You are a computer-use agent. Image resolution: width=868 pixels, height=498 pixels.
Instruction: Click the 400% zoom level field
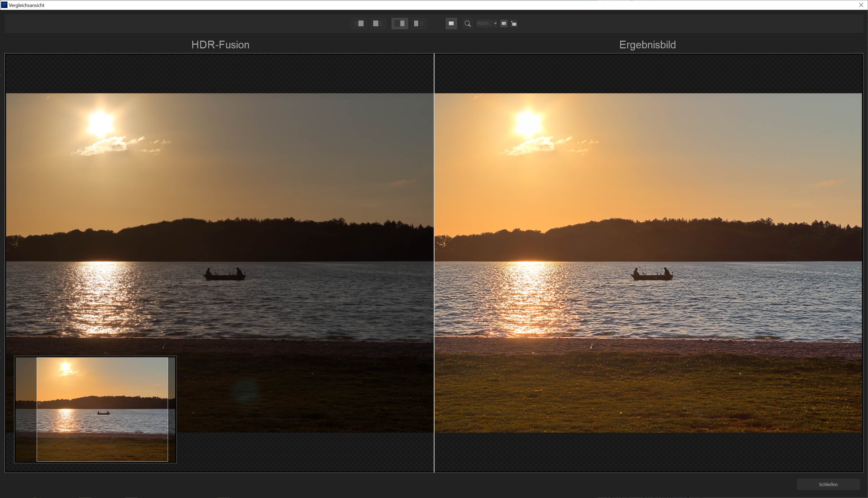483,24
